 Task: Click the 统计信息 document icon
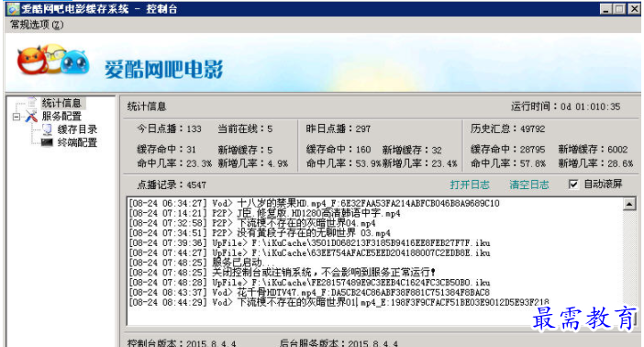click(32, 103)
